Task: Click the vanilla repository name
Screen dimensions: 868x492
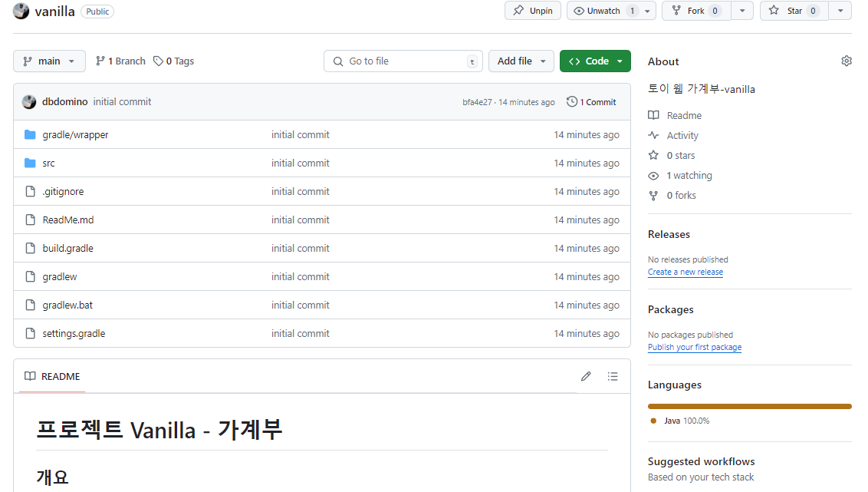Action: click(54, 11)
